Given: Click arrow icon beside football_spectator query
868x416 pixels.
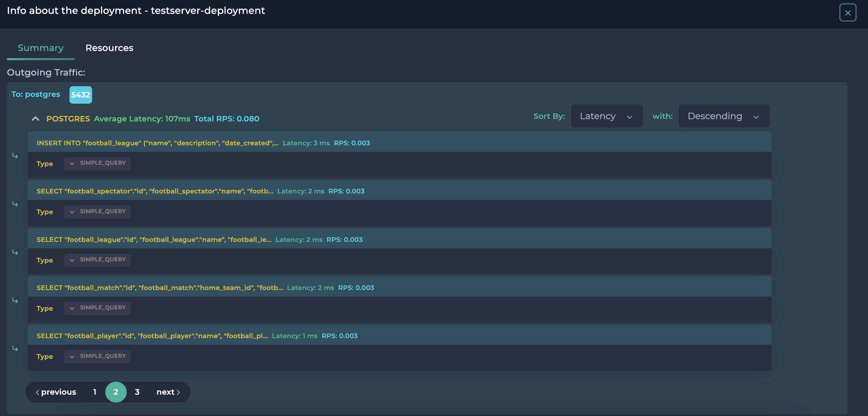Looking at the screenshot, I should coord(15,204).
